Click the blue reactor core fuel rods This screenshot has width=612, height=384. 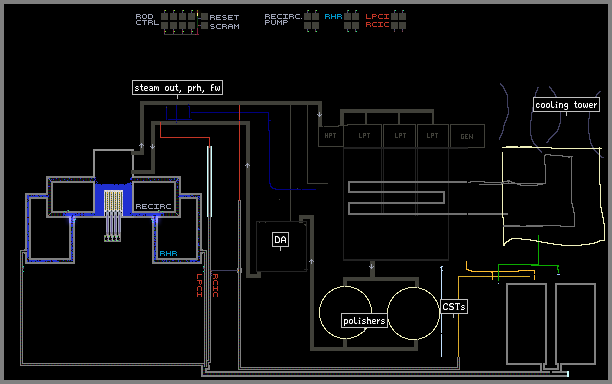click(113, 201)
